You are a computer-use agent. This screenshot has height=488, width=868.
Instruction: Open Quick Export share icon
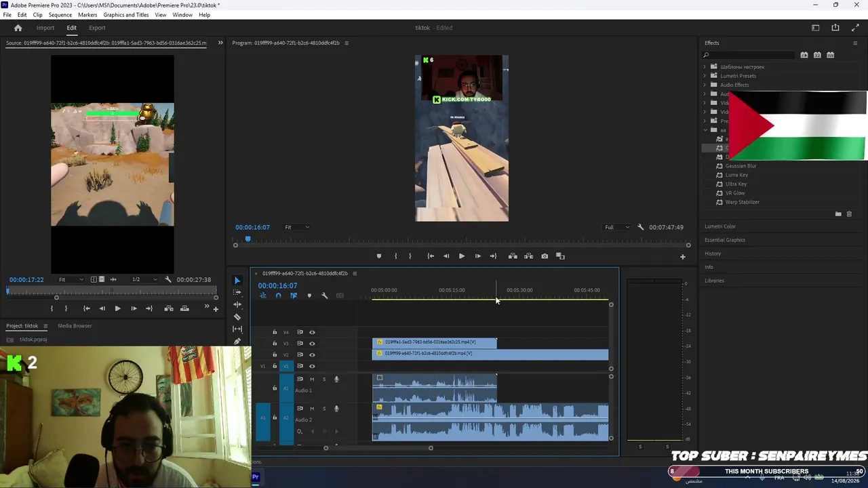click(835, 28)
